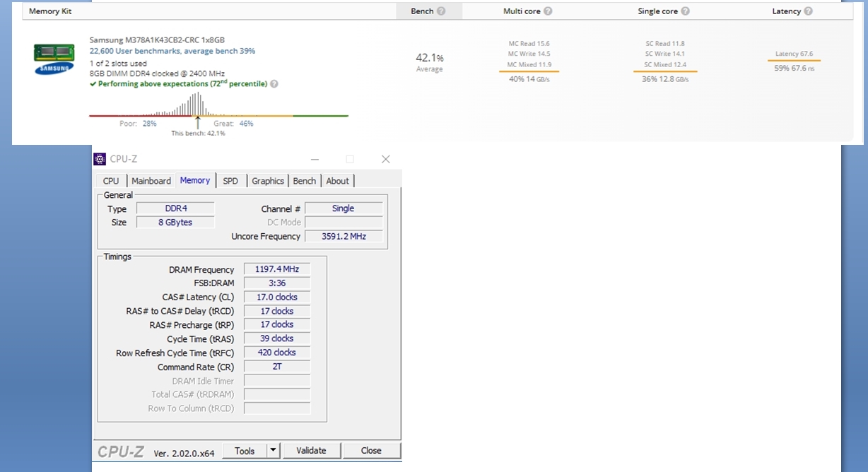Screen dimensions: 868x472
Task: Click the 40% 14 GB/s result
Action: [x=529, y=79]
